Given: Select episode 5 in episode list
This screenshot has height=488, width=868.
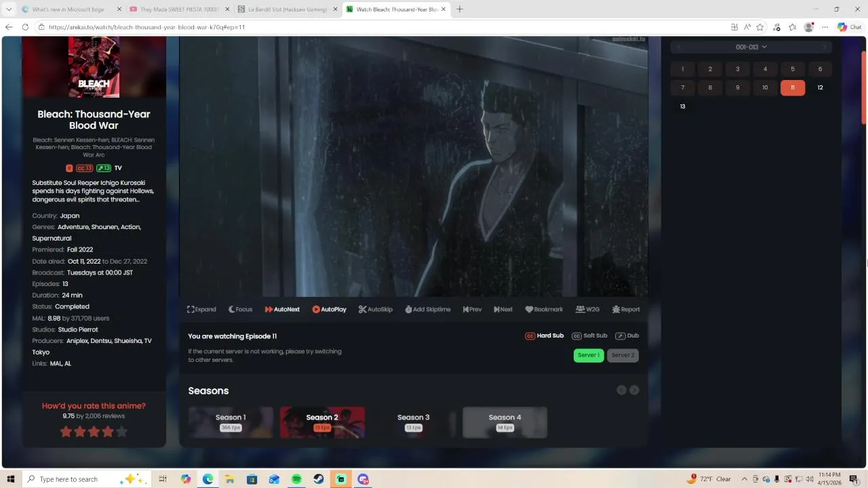Looking at the screenshot, I should pos(793,69).
